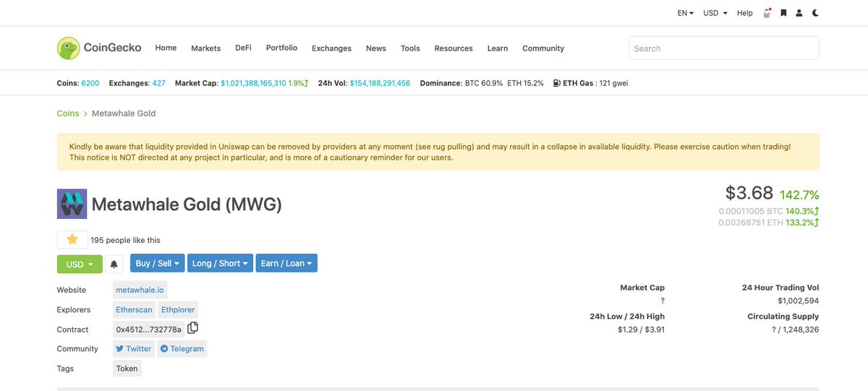The width and height of the screenshot is (868, 391).
Task: Click the contract address 0x4512...732778a
Action: tap(149, 329)
